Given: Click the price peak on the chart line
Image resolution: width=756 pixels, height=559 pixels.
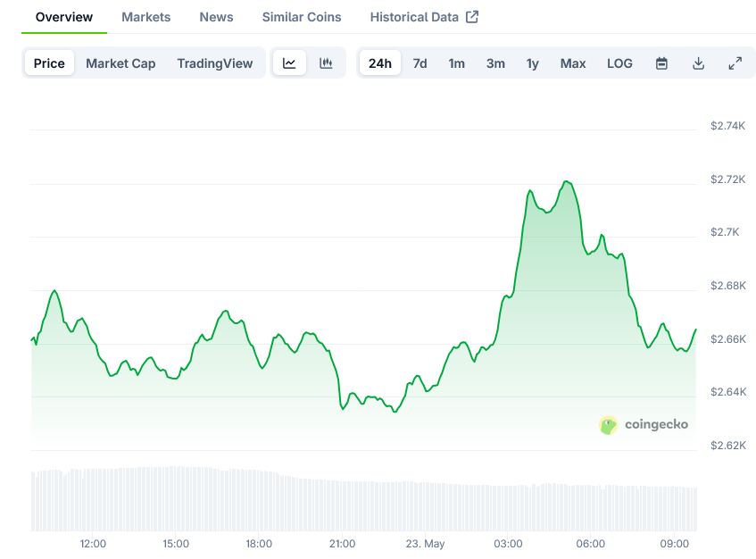Looking at the screenshot, I should 566,181.
